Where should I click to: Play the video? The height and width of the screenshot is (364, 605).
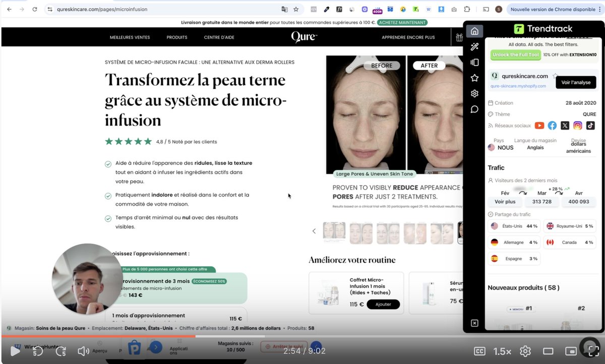15,351
